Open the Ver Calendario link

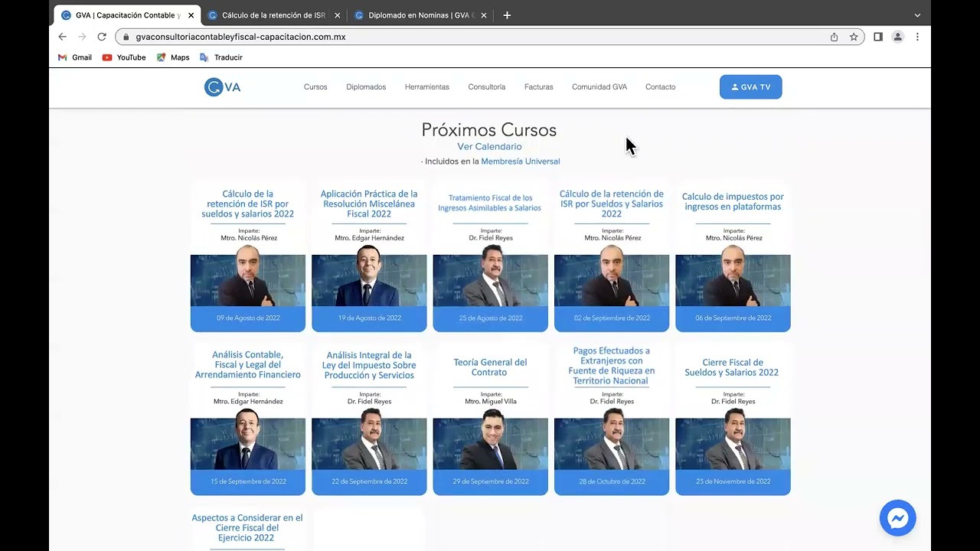(489, 146)
